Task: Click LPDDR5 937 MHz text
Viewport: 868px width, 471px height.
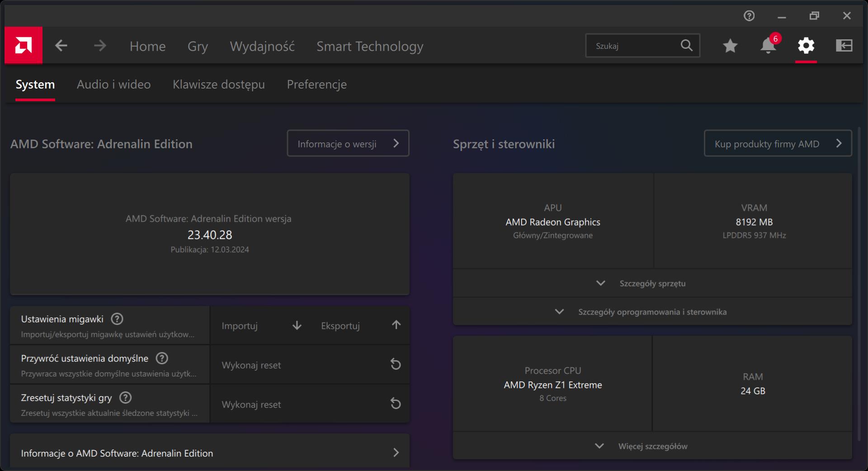Action: pos(754,235)
